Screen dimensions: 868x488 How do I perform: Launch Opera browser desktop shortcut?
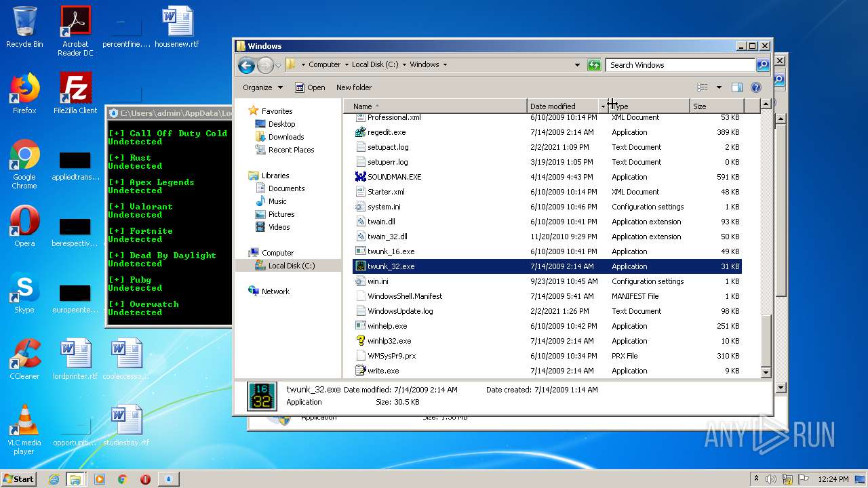[x=24, y=226]
